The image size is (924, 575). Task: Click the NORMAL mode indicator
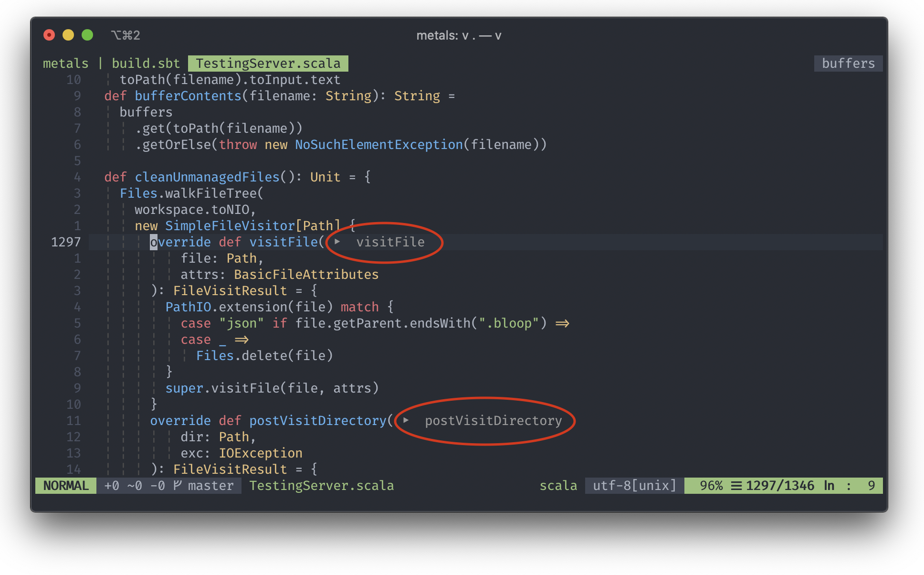pos(66,486)
